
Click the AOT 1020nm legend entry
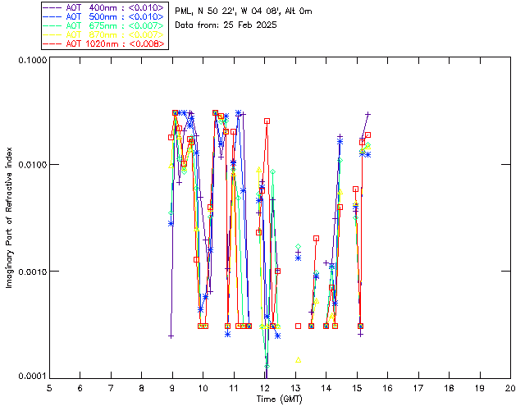click(103, 43)
